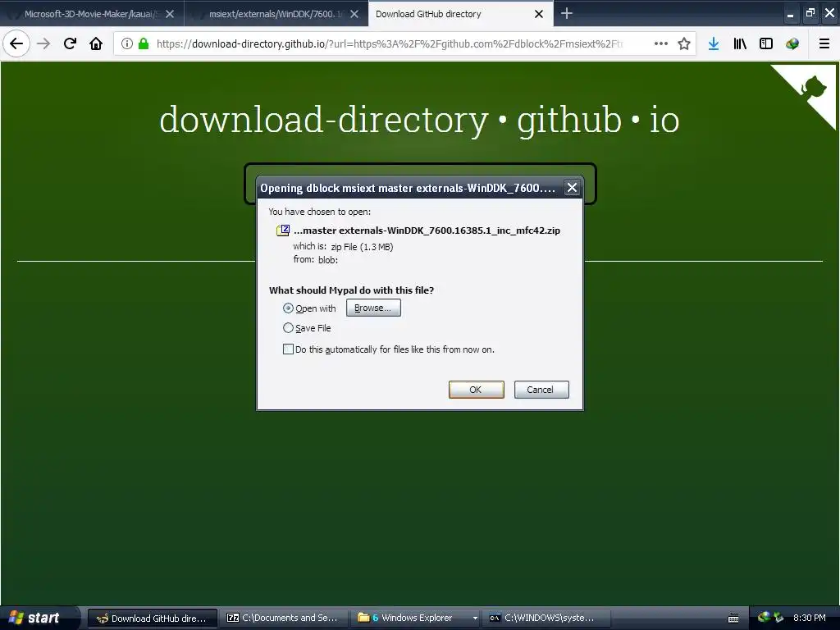
Task: Click the globe extension icon in toolbar
Action: tap(792, 43)
